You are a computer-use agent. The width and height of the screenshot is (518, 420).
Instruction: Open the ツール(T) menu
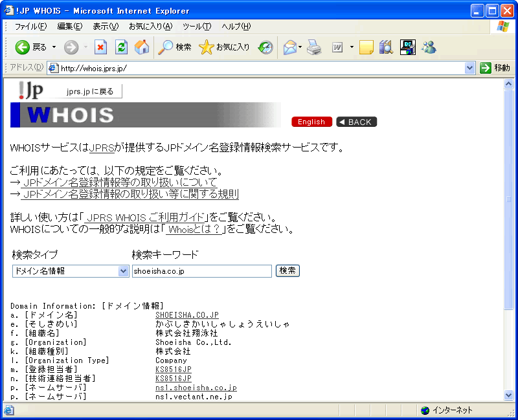(x=197, y=27)
